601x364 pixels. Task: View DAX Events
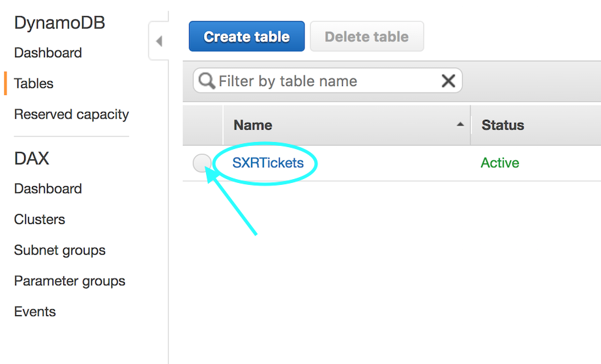(35, 311)
